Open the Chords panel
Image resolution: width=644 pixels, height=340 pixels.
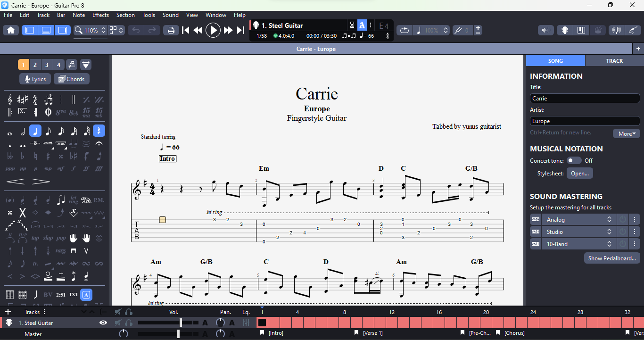[x=72, y=79]
